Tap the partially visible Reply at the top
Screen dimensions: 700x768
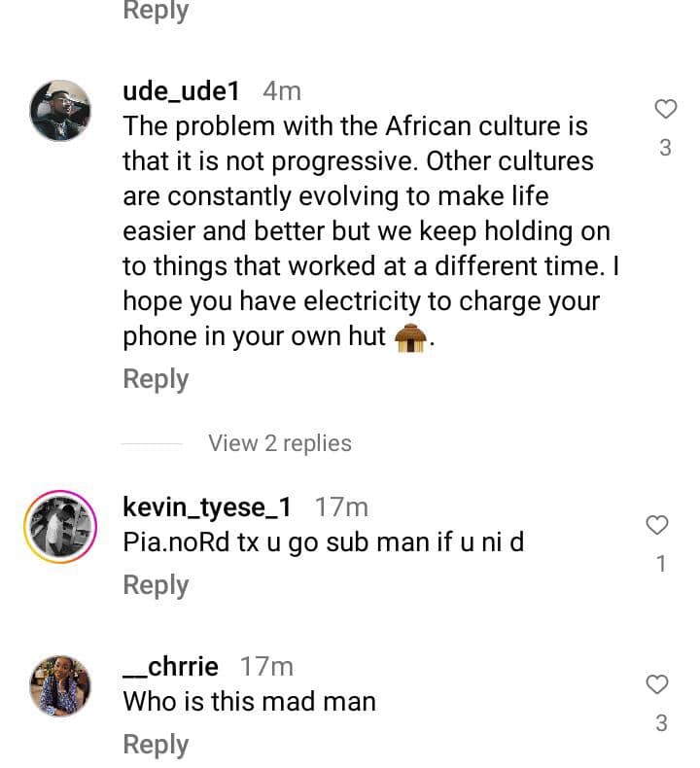coord(156,12)
